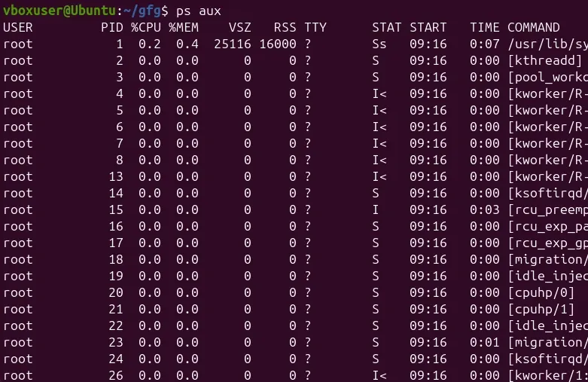Click the 'ps aux' command text
This screenshot has width=588, height=382.
199,11
